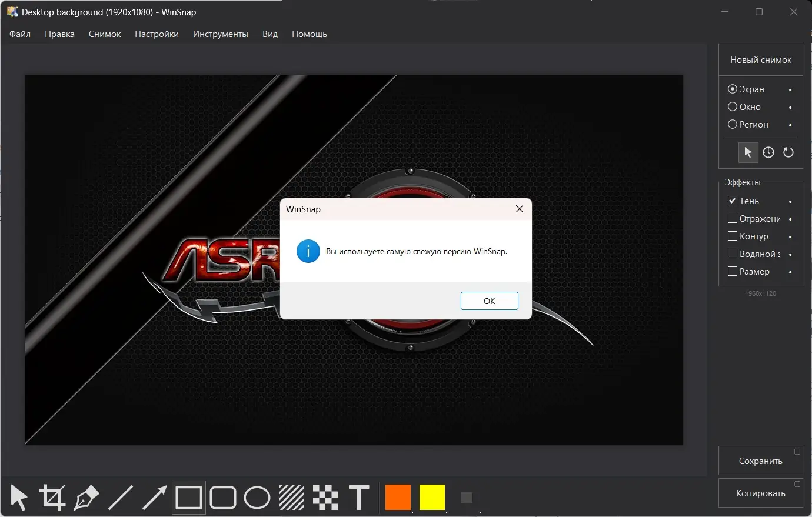Open the Файл menu
Screen dimensions: 812x517
click(20, 34)
